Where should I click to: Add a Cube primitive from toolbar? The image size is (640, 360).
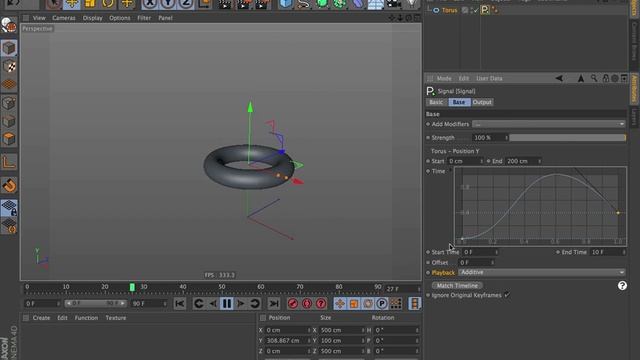(286, 4)
